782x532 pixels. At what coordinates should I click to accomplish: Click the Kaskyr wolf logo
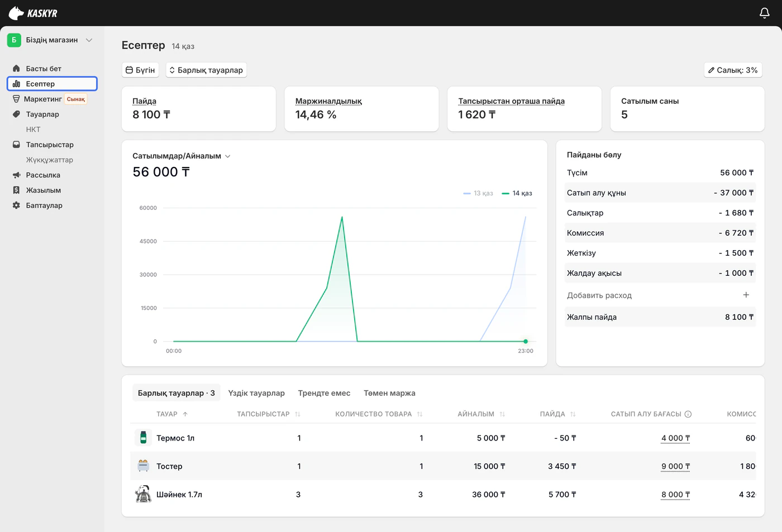[x=33, y=13]
